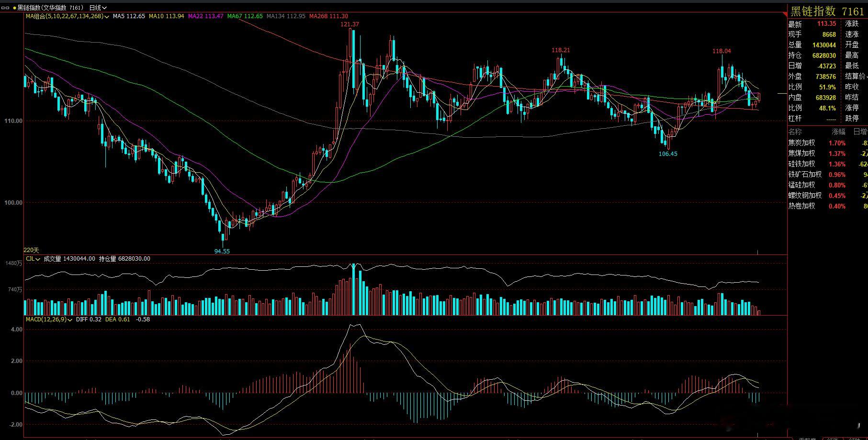Image resolution: width=868 pixels, height=440 pixels.
Task: Click the 涨停 field label
Action: 852,108
